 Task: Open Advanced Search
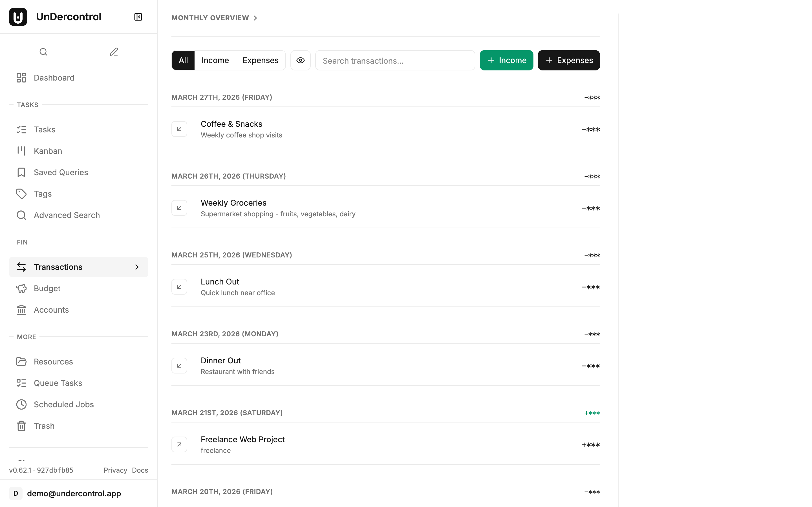point(67,215)
